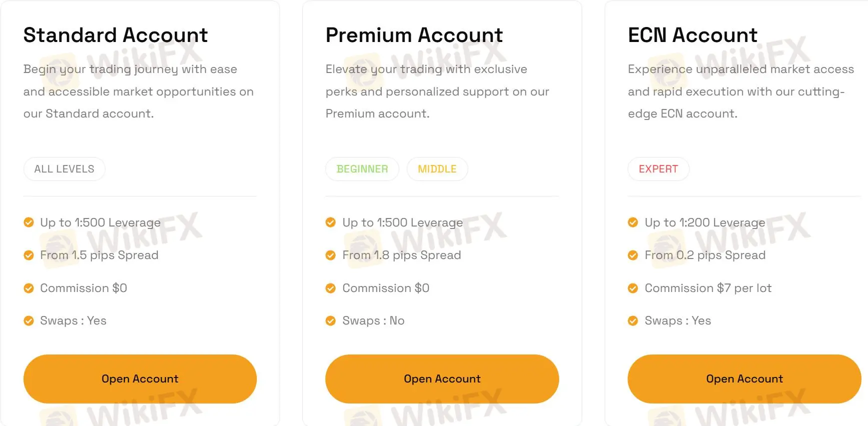Click checkmark icon beside Premium Commission $0
Viewport: 868px width, 426px height.
click(x=331, y=288)
